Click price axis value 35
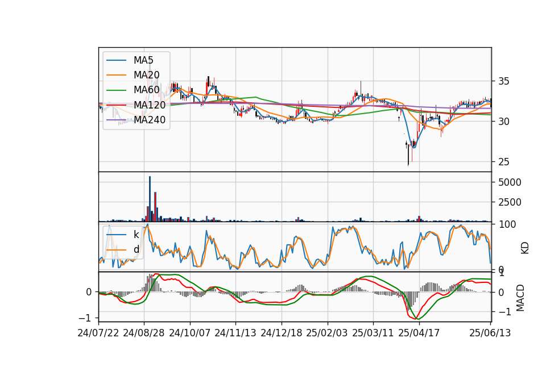This screenshot has width=546, height=392. (x=504, y=81)
